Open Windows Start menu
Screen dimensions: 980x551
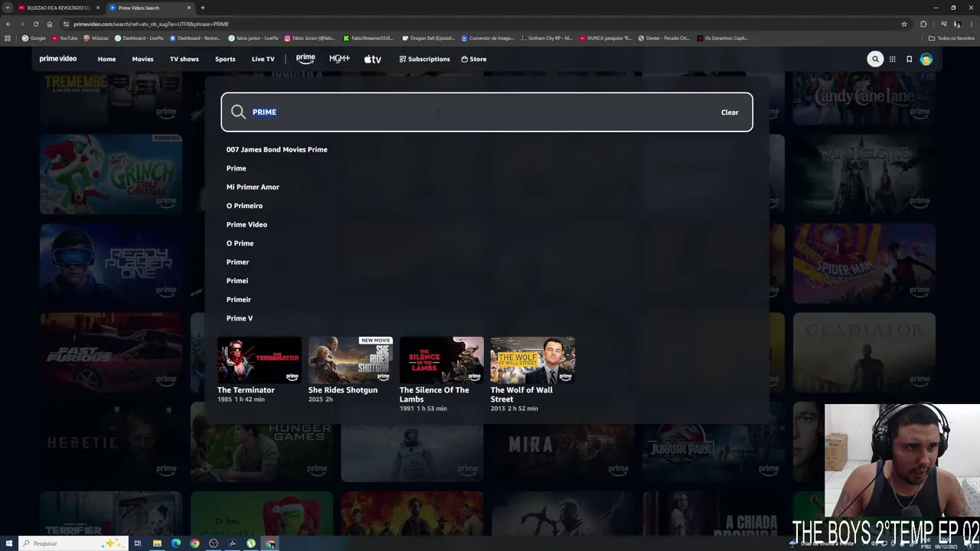(9, 543)
